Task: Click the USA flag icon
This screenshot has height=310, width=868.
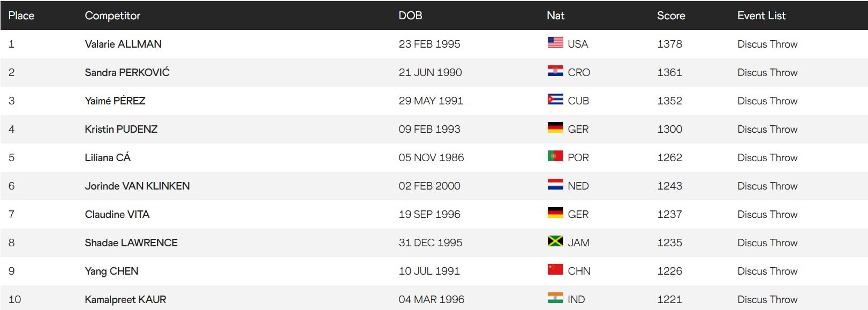Action: (x=555, y=43)
